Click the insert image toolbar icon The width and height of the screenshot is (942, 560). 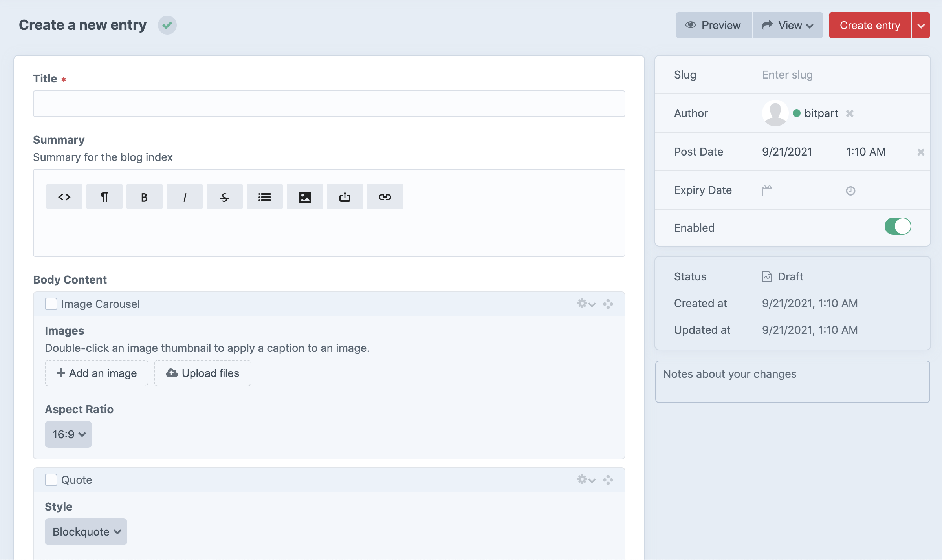click(304, 197)
